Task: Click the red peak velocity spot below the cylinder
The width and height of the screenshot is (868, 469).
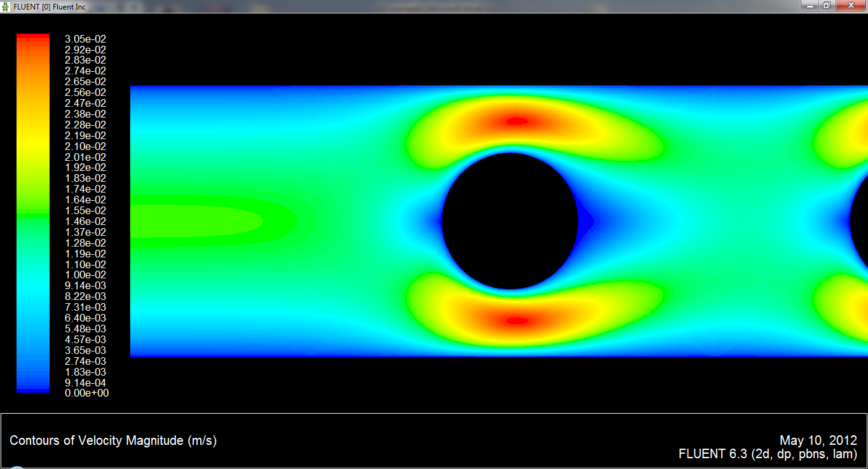Action: [517, 321]
